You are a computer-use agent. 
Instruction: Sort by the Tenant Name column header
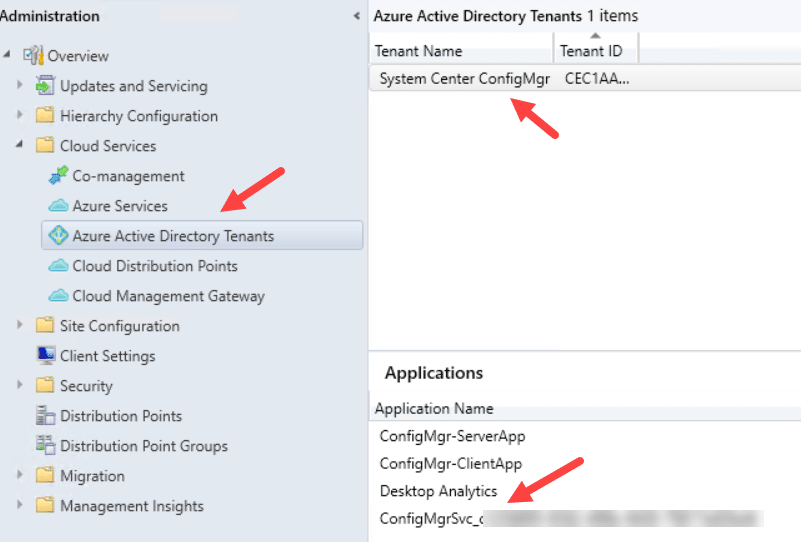pyautogui.click(x=461, y=51)
